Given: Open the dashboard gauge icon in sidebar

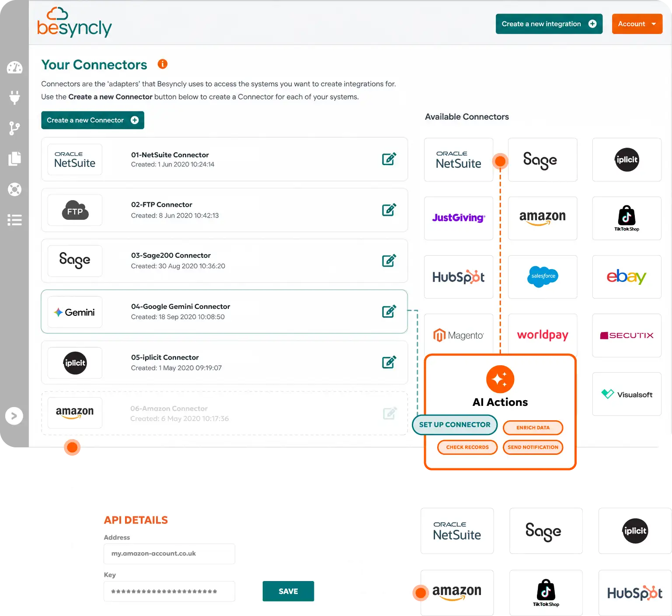Looking at the screenshot, I should tap(14, 67).
